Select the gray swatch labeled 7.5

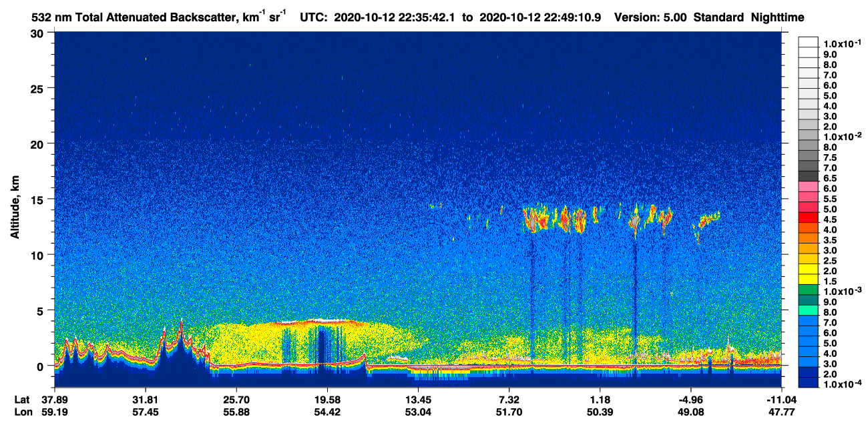tap(808, 156)
